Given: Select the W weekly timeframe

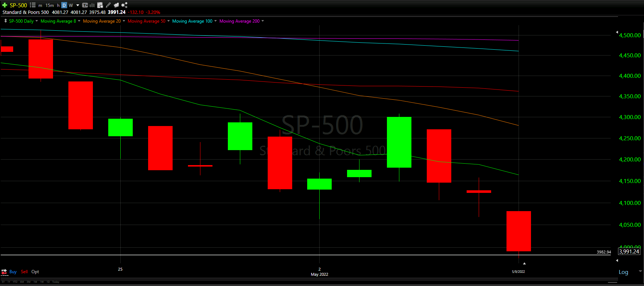Looking at the screenshot, I should 71,5.
